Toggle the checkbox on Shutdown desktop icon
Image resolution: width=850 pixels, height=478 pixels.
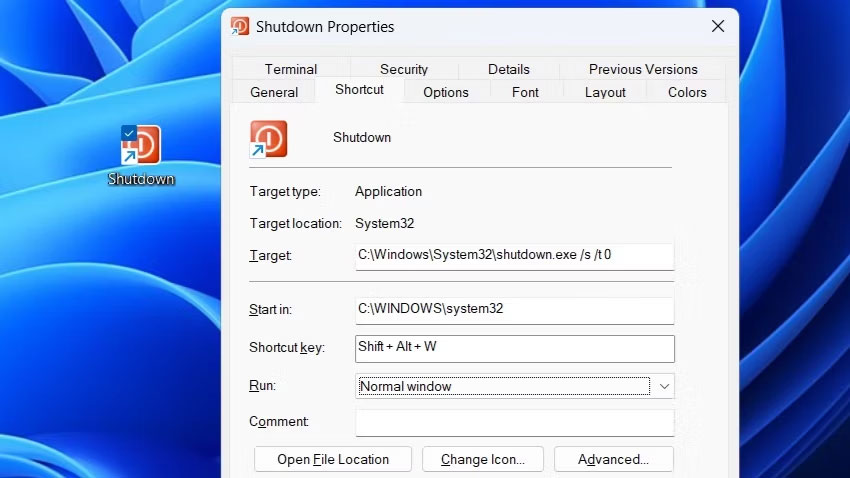pyautogui.click(x=128, y=132)
